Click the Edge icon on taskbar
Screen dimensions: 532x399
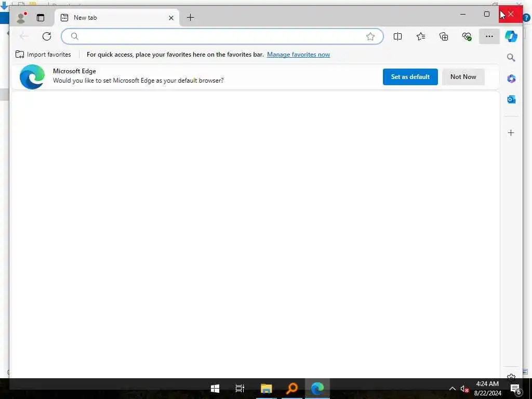317,388
